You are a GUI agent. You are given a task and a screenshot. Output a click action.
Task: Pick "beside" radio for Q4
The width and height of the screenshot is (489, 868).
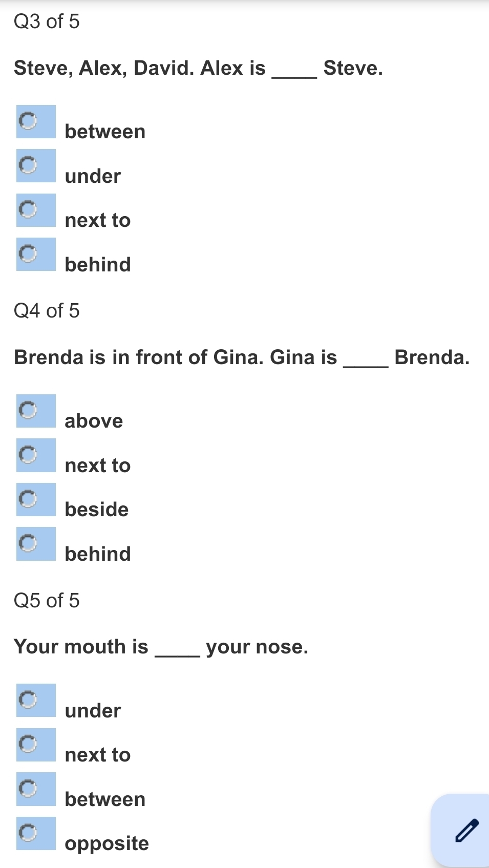pyautogui.click(x=28, y=499)
